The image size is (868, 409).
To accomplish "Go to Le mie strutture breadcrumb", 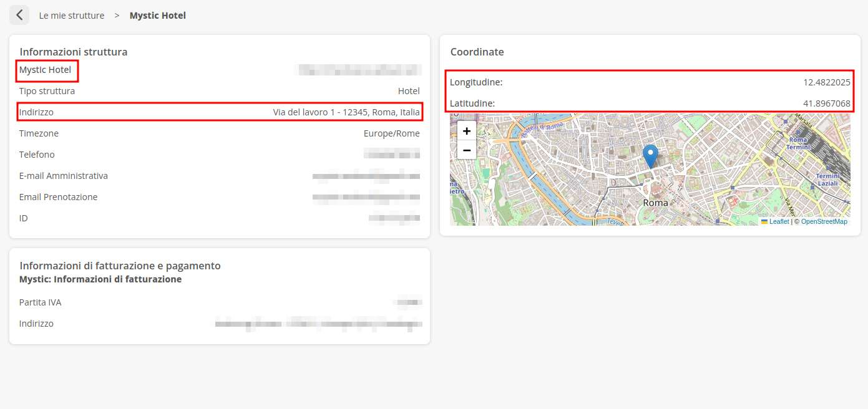I will click(x=72, y=16).
